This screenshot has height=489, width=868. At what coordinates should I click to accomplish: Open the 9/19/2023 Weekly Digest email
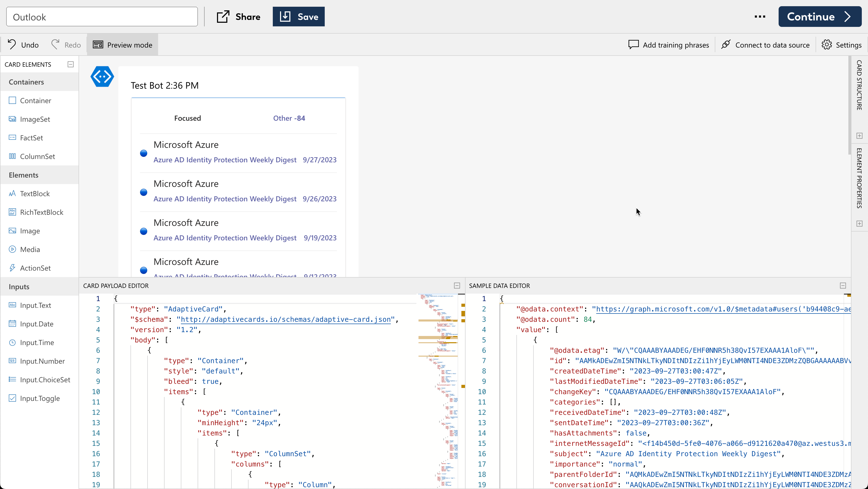[x=238, y=231]
